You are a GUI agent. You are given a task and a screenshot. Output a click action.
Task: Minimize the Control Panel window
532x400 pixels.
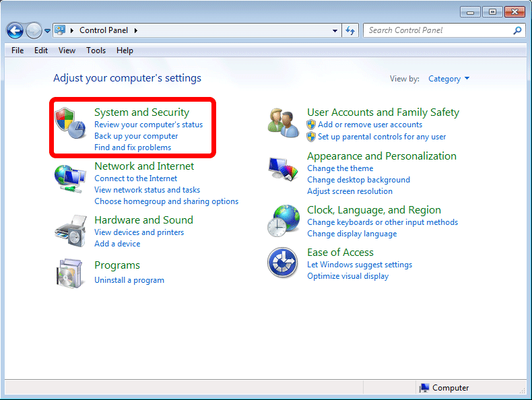tap(470, 12)
